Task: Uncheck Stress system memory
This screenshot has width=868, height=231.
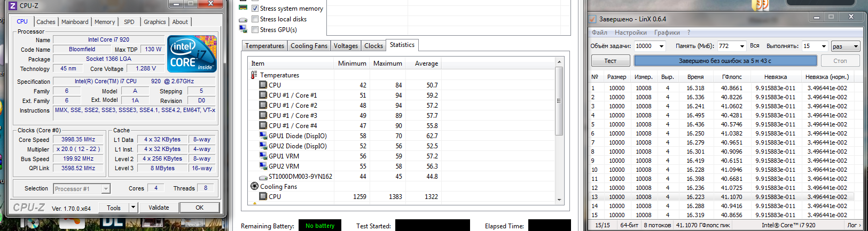Action: pyautogui.click(x=255, y=8)
